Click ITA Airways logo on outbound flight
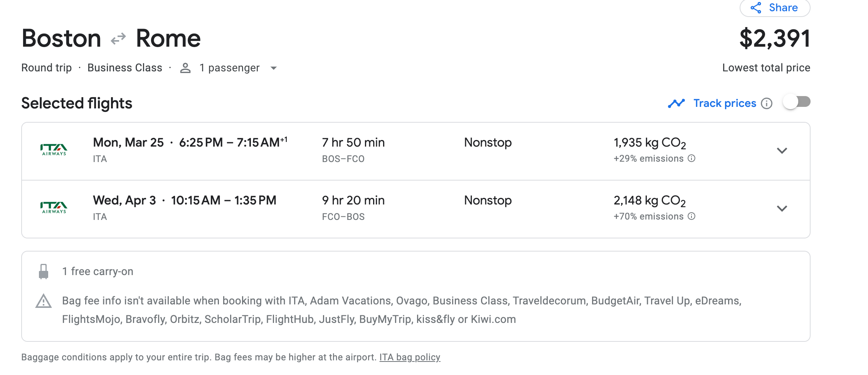The image size is (868, 375). coord(54,150)
